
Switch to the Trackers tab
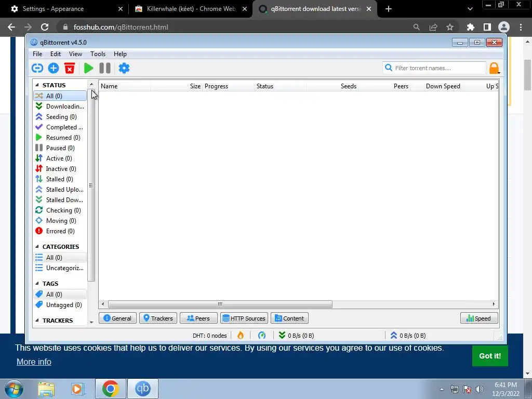pyautogui.click(x=158, y=318)
